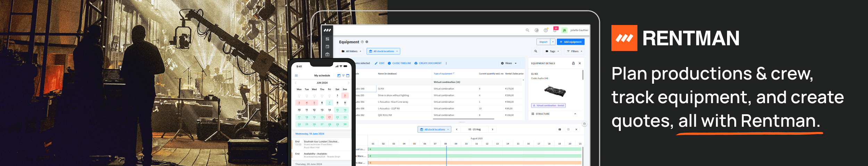
Task: Open the Import dropdown arrow
Action: (553, 42)
